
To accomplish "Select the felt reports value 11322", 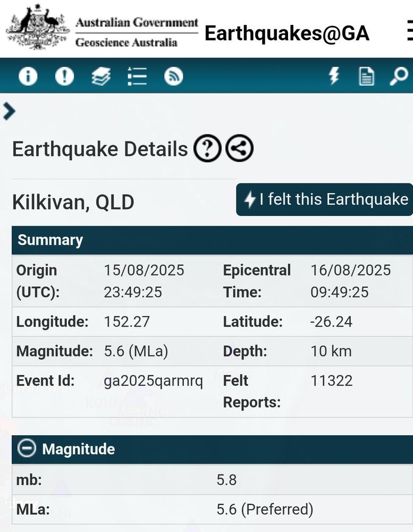I will (x=332, y=381).
